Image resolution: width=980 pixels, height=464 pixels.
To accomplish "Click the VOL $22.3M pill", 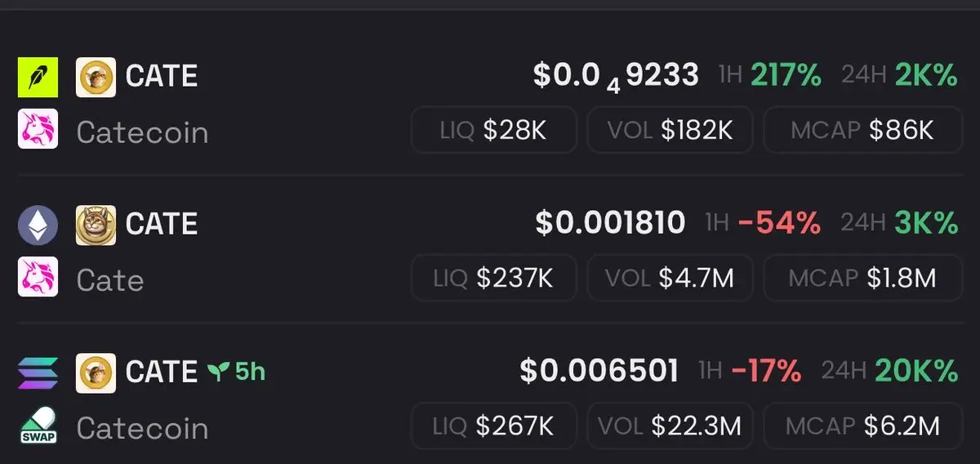I will click(x=670, y=426).
